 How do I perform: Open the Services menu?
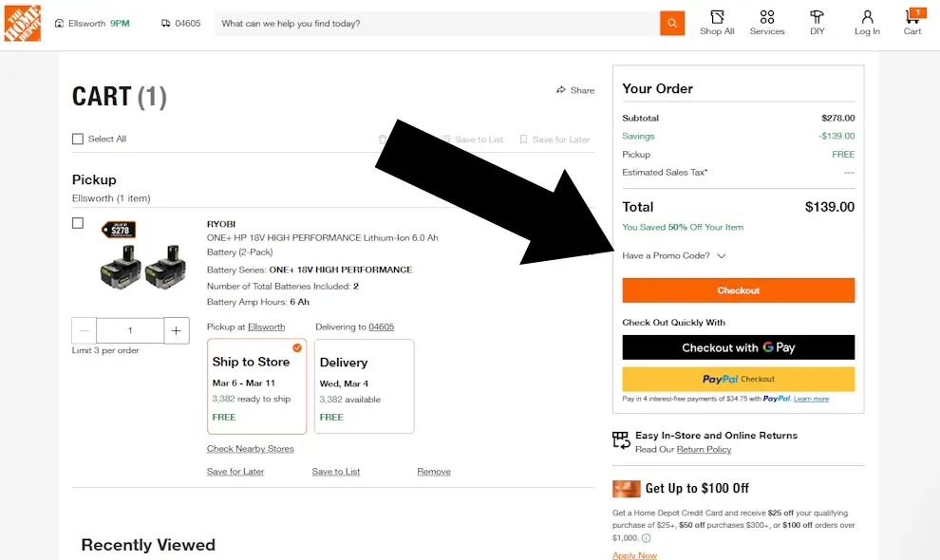tap(767, 23)
